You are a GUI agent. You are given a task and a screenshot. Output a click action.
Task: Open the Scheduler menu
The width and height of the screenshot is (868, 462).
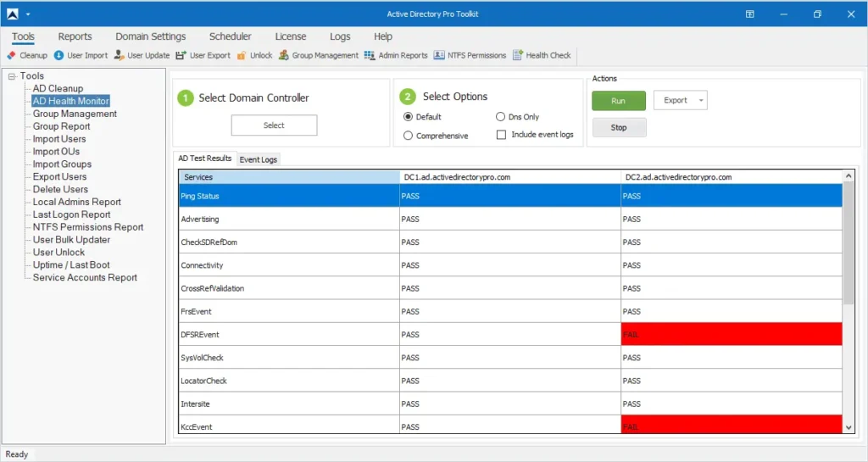click(231, 36)
